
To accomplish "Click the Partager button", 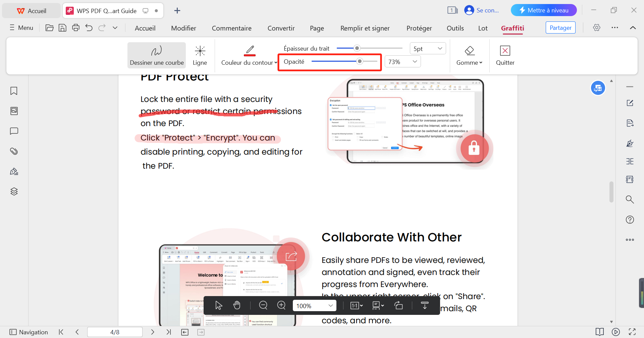I will pos(560,28).
